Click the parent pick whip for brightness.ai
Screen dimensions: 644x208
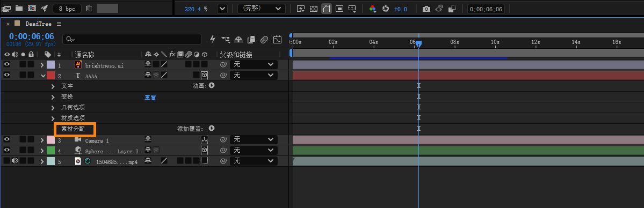click(x=223, y=64)
